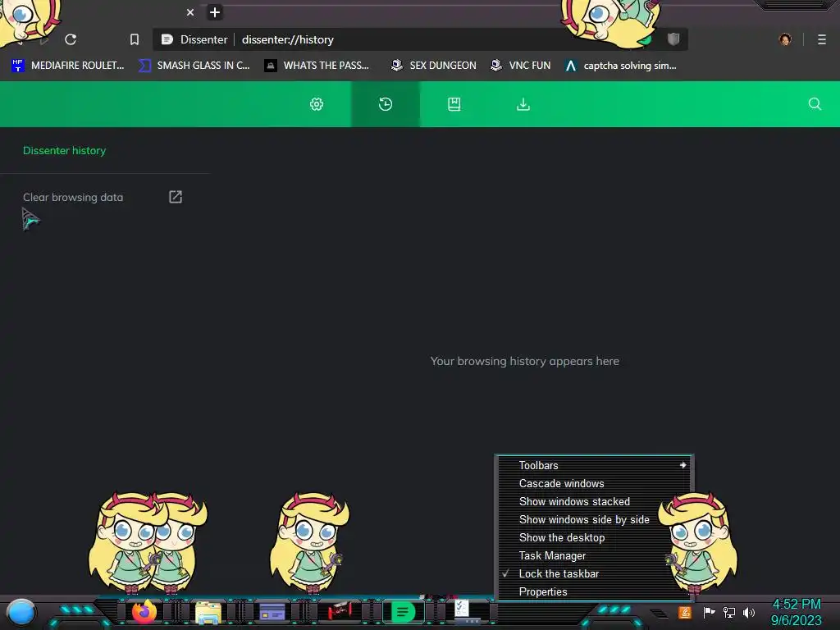Click the Dissenter history heading

(64, 151)
